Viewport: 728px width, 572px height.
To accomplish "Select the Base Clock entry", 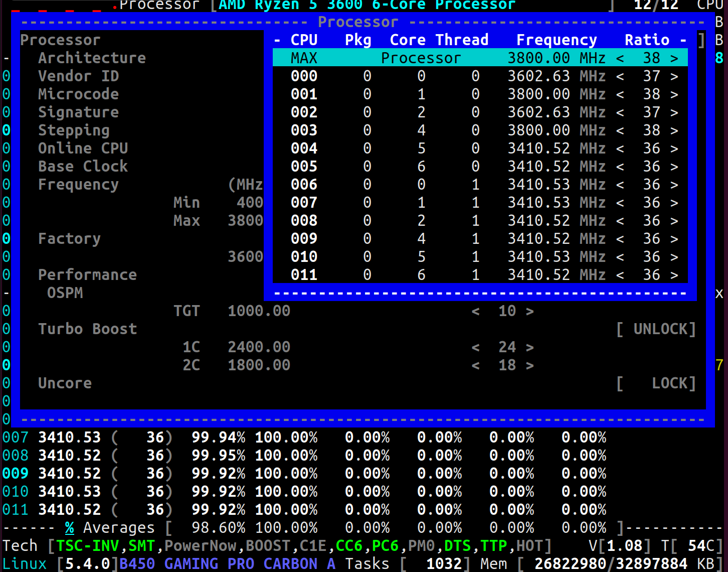I will click(83, 167).
